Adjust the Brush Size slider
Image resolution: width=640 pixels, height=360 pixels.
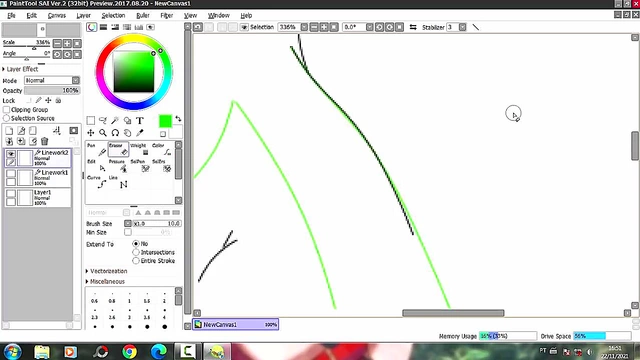157,224
